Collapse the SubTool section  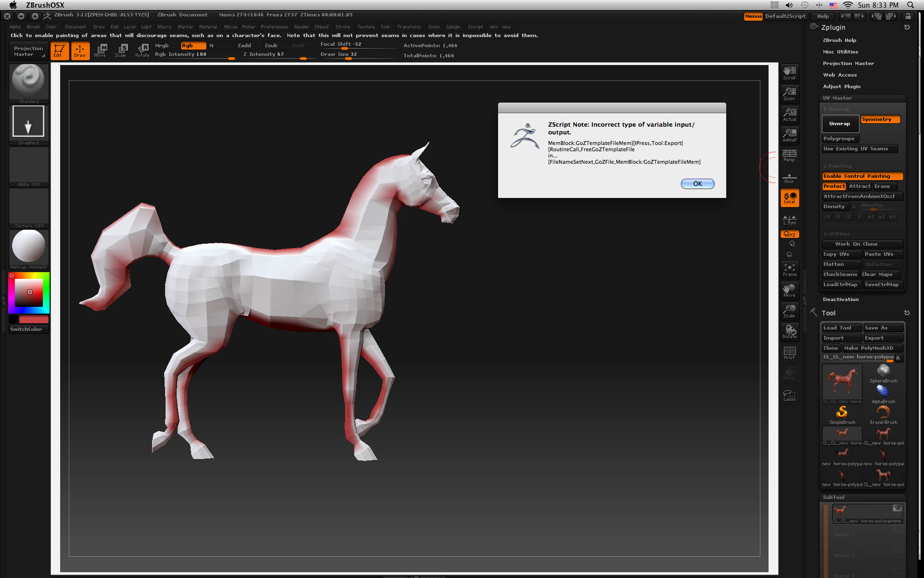[834, 498]
